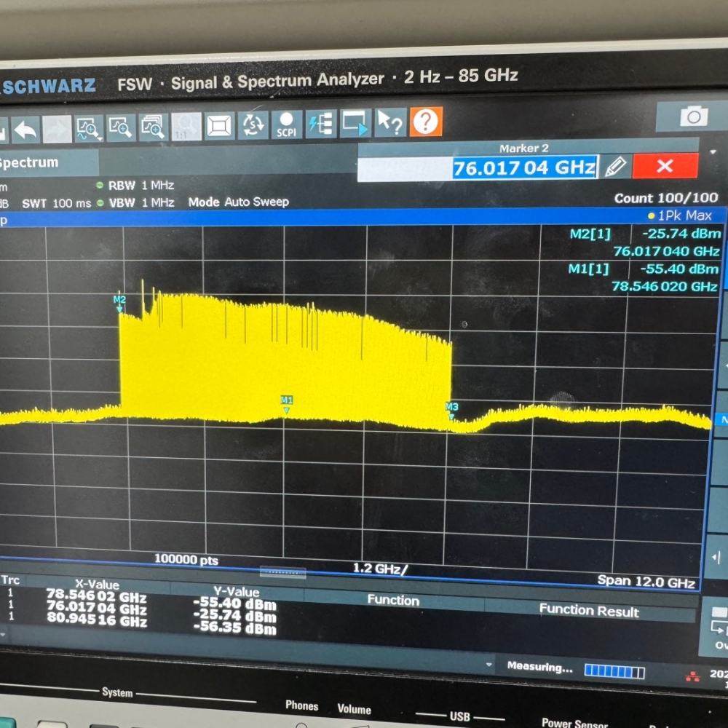Activate context help pointer icon
This screenshot has width=728, height=728.
click(x=390, y=122)
